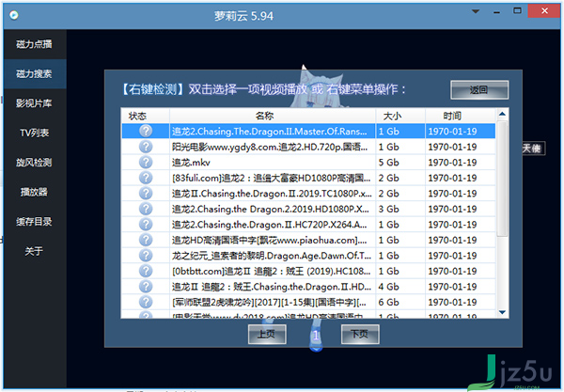Click the app logo icon in title bar
The height and width of the screenshot is (392, 564).
tap(14, 15)
